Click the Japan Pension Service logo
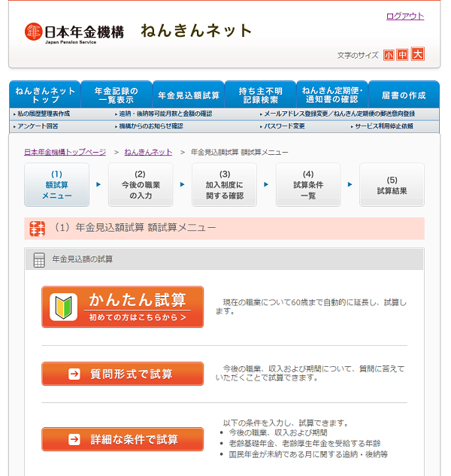 (74, 33)
